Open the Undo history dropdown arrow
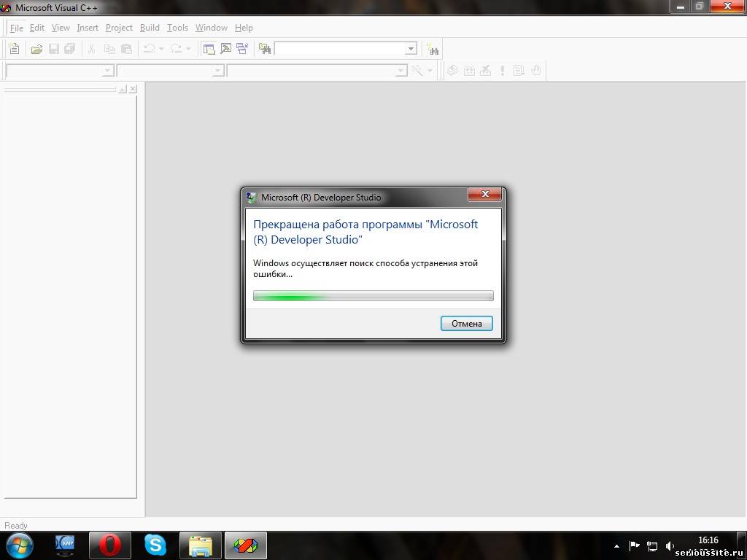 click(x=161, y=49)
